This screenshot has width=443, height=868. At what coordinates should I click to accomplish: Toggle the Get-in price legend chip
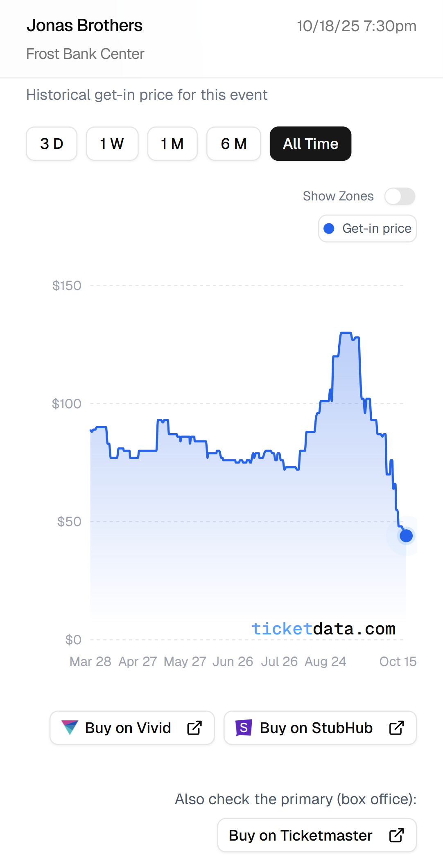(x=367, y=228)
